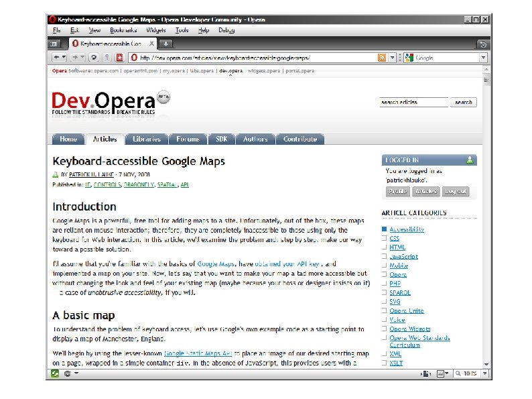This screenshot has width=532, height=399.
Task: Click the Opera Unite status bar icon
Action: pyautogui.click(x=68, y=374)
